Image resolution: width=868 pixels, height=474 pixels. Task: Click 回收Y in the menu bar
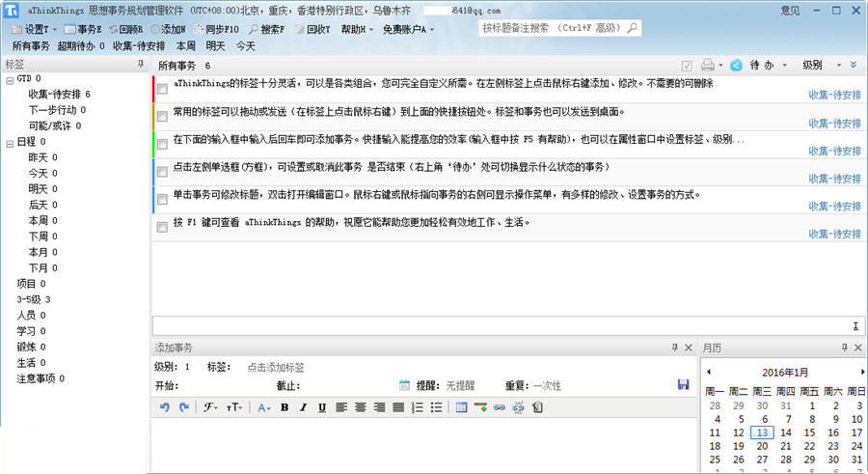312,29
